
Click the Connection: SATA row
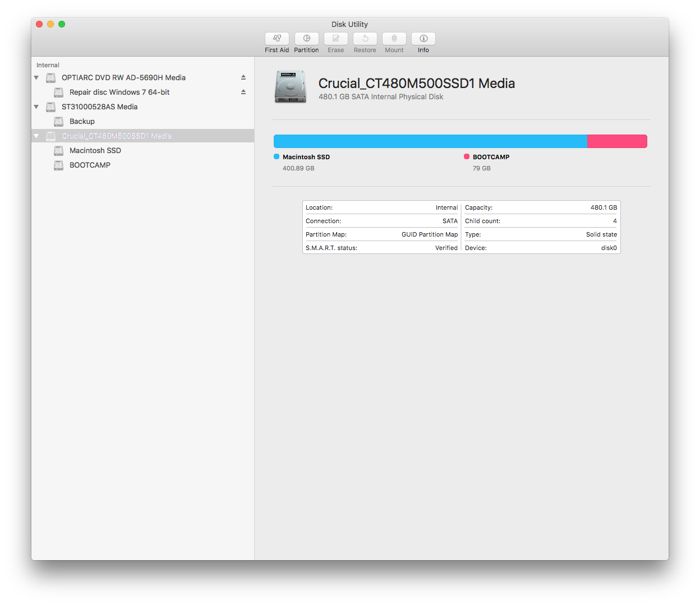(381, 221)
